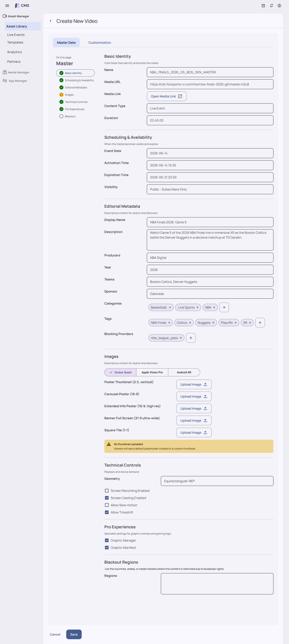Toggle Graphic Manager checkbox
This screenshot has width=289, height=644.
pyautogui.click(x=107, y=540)
